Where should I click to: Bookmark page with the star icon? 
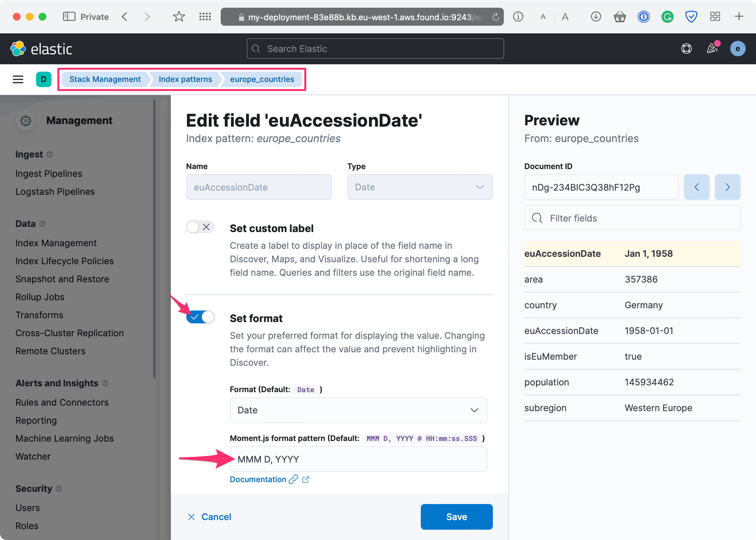[x=179, y=17]
